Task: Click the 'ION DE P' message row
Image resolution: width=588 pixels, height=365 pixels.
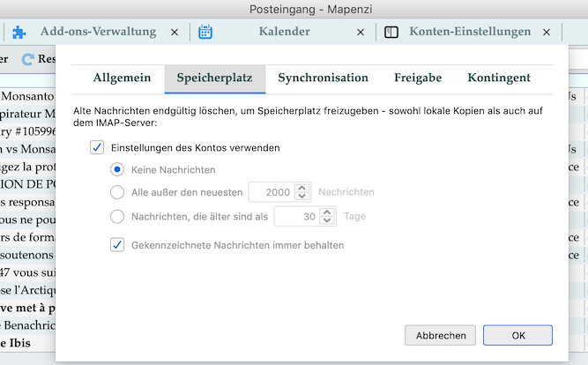Action: 27,184
